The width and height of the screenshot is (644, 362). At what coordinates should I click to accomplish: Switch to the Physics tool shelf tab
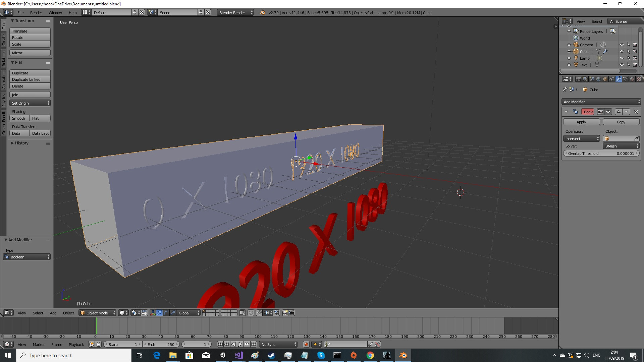4,100
